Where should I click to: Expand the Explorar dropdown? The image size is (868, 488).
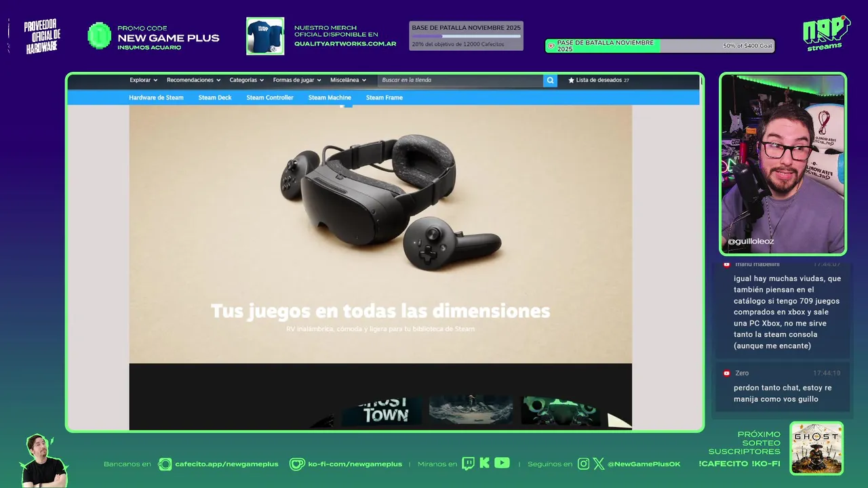click(x=143, y=80)
